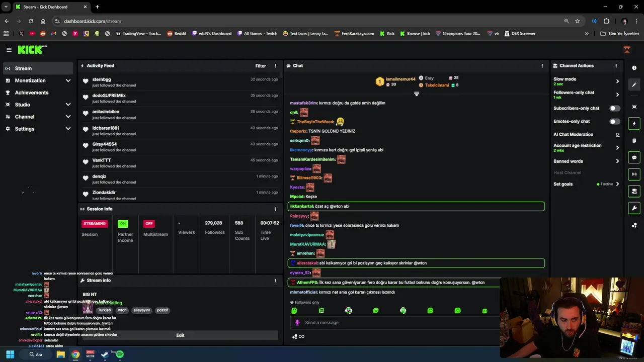Click the document icon in right toolbar
The height and width of the screenshot is (362, 644).
(x=634, y=140)
